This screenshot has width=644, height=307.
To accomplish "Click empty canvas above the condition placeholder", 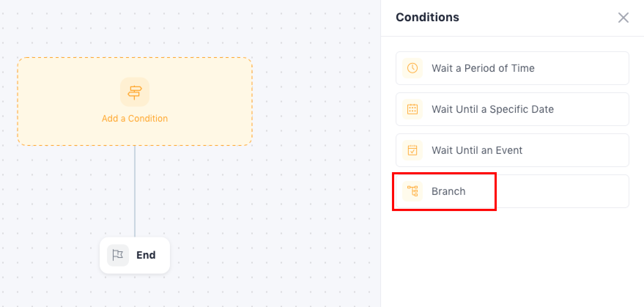I will pos(135,29).
